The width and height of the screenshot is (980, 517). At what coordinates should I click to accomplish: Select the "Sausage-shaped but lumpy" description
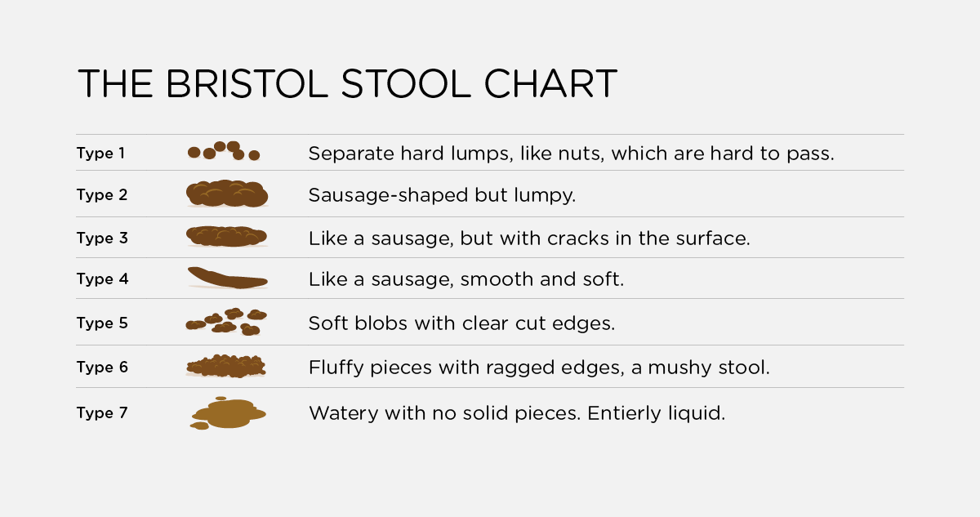tap(442, 196)
